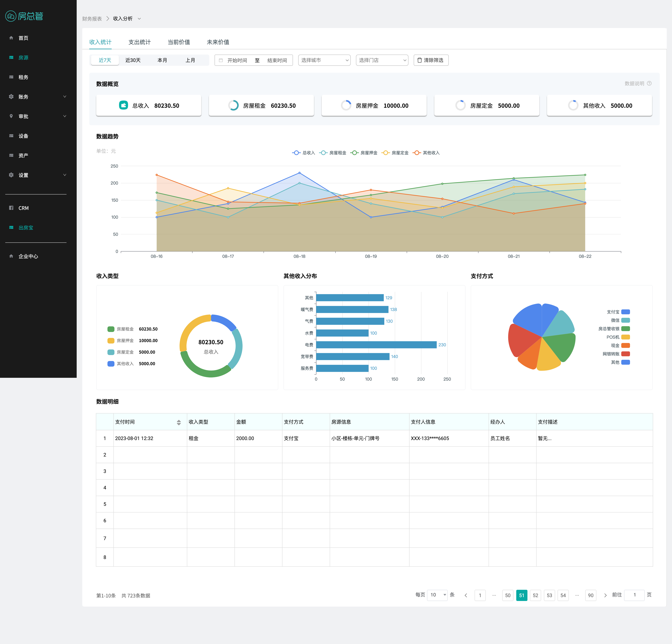Go to page 52
672x644 pixels.
tap(535, 595)
